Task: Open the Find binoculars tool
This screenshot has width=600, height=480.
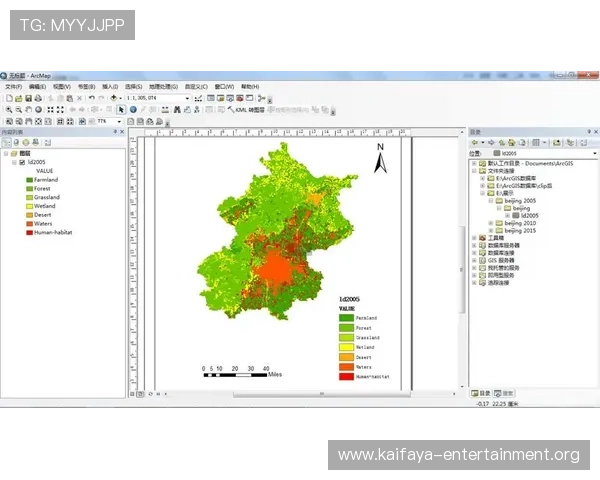Action: click(177, 110)
